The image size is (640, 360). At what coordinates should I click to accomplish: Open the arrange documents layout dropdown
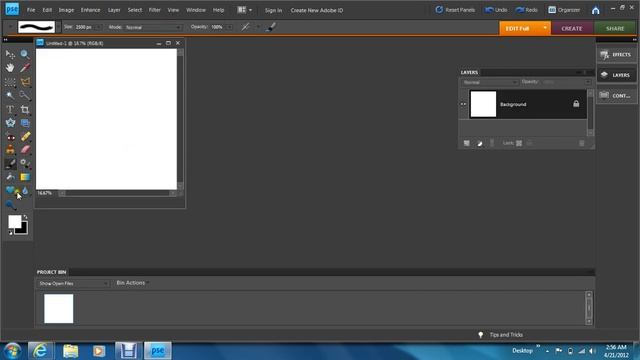click(x=245, y=10)
